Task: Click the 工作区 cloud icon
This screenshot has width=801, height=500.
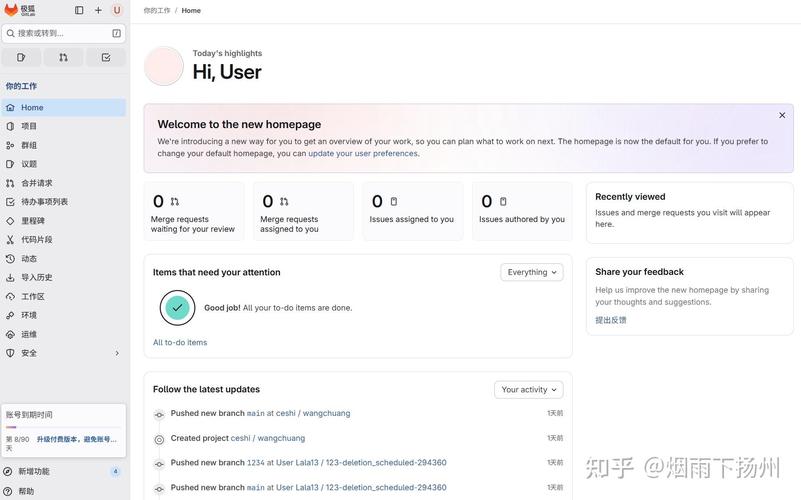Action: tap(10, 296)
